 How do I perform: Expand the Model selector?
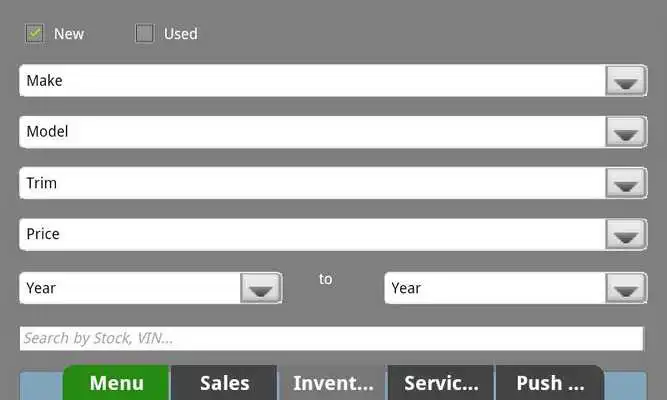click(x=333, y=132)
